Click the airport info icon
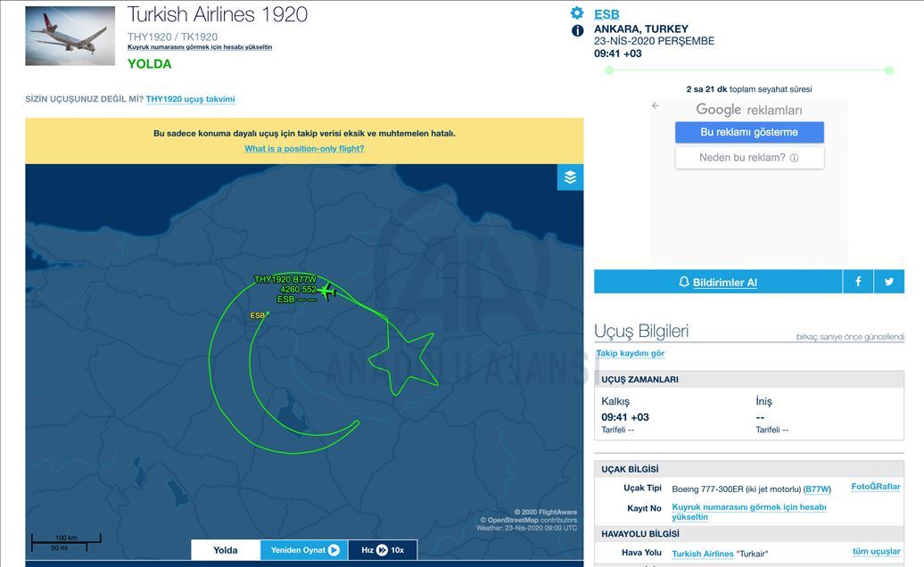This screenshot has height=567, width=924. (577, 30)
